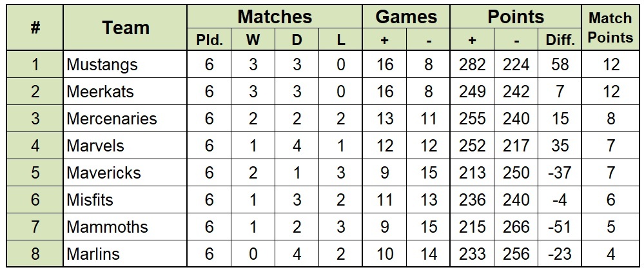The width and height of the screenshot is (644, 272).
Task: Click the Points group header
Action: [516, 17]
